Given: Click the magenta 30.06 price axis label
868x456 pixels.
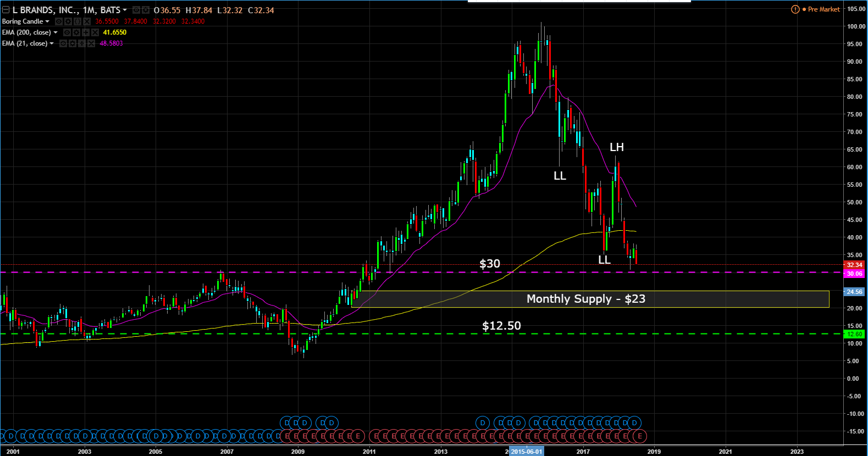Looking at the screenshot, I should 854,274.
